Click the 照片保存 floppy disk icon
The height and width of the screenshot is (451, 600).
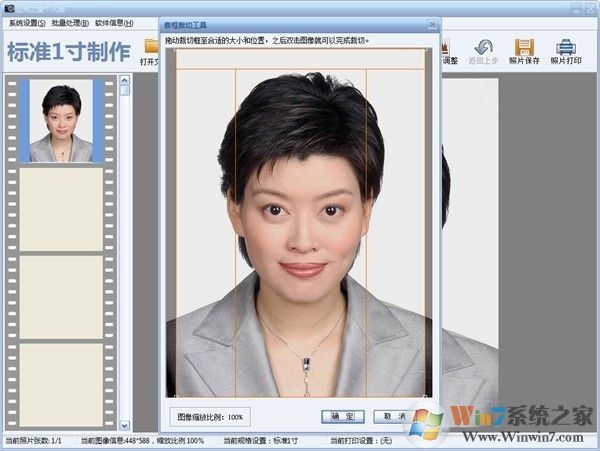[524, 47]
